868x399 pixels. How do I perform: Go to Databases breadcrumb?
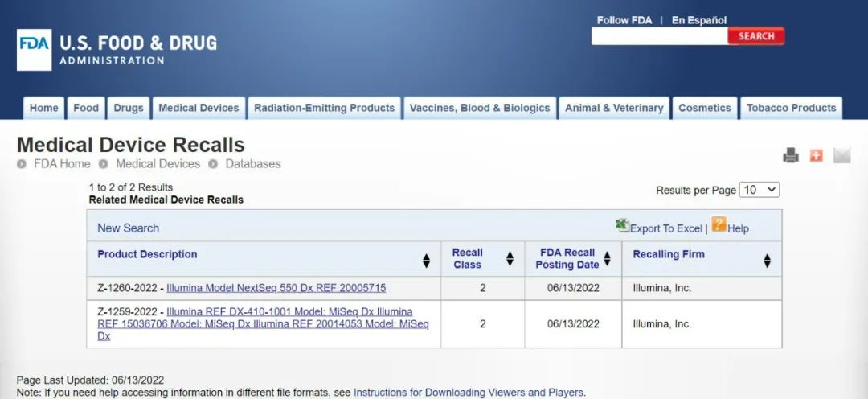pyautogui.click(x=253, y=163)
